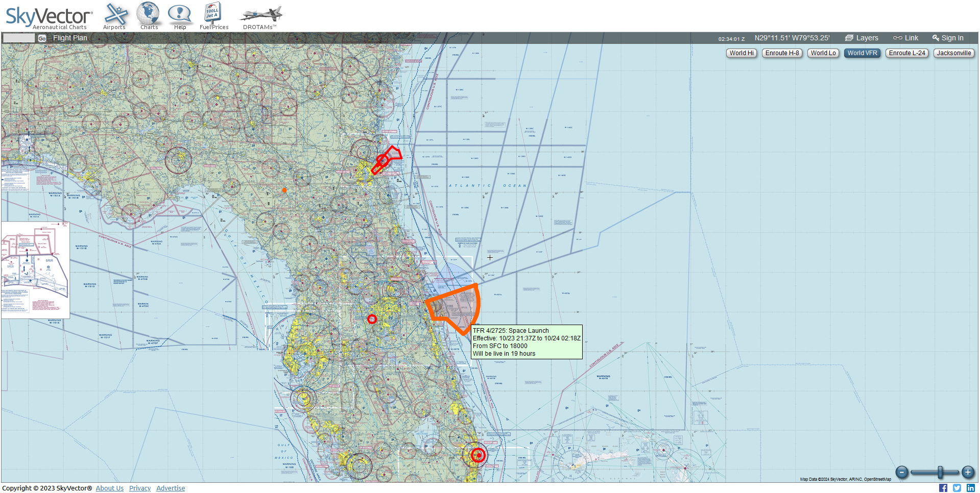Click the orange dot marker in north Florida

point(284,190)
